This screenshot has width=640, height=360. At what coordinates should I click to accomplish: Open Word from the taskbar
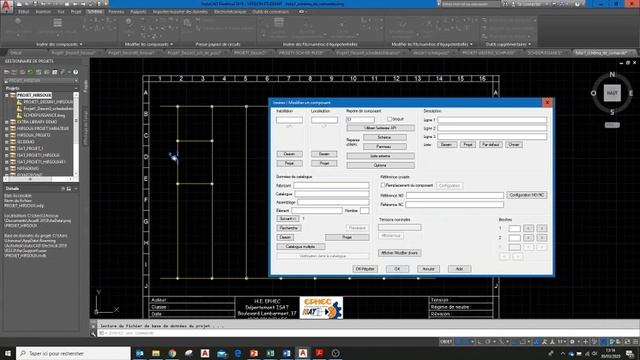coord(287,353)
